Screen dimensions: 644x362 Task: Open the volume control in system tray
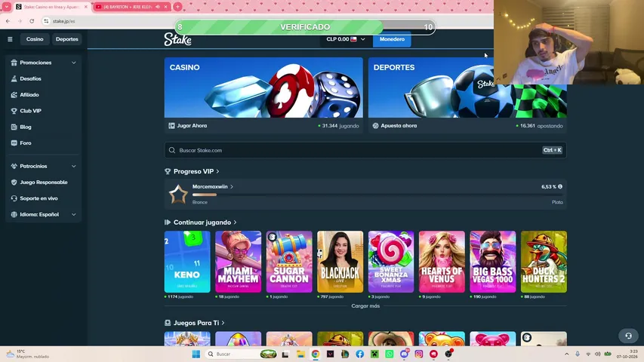(598, 354)
